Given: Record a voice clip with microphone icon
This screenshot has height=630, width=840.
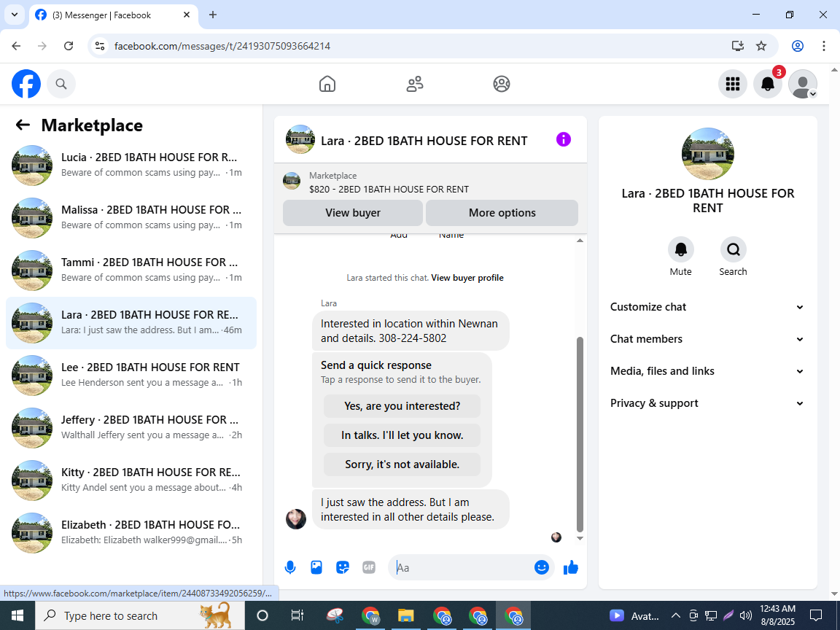Looking at the screenshot, I should point(289,567).
